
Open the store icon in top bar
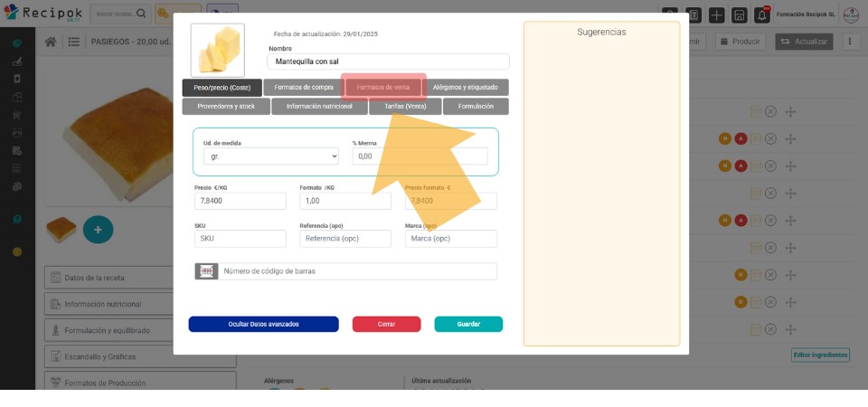[739, 14]
